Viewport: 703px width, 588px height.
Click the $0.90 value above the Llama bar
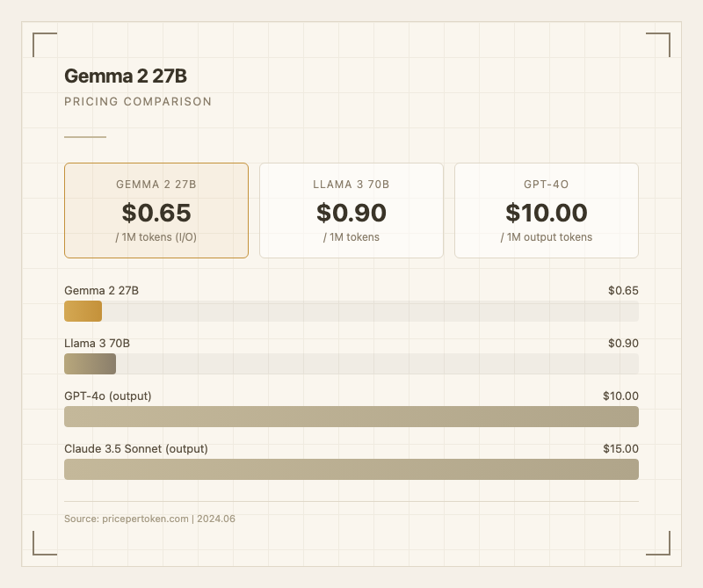[x=623, y=344]
